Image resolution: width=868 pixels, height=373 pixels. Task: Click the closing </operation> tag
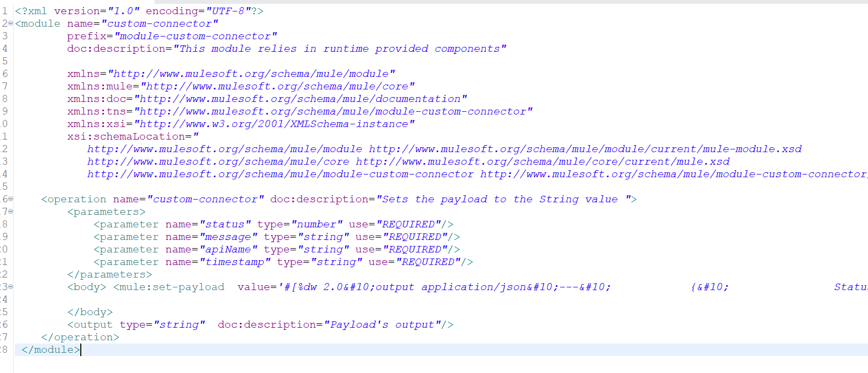tap(80, 337)
